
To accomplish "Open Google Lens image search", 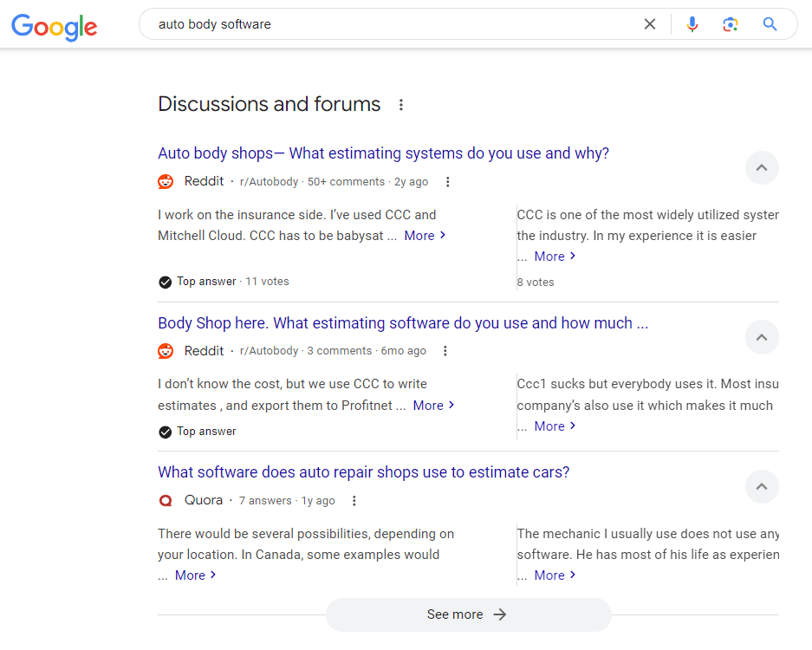I will click(x=731, y=23).
